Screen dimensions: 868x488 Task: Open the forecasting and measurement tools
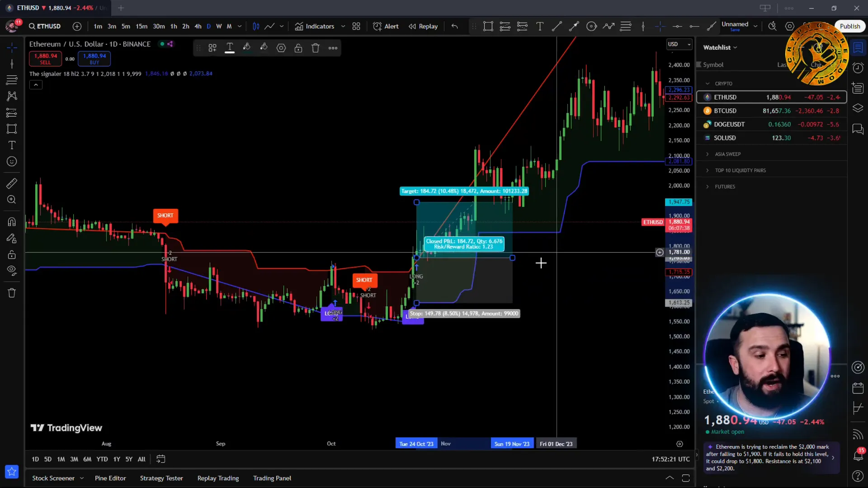tap(12, 113)
